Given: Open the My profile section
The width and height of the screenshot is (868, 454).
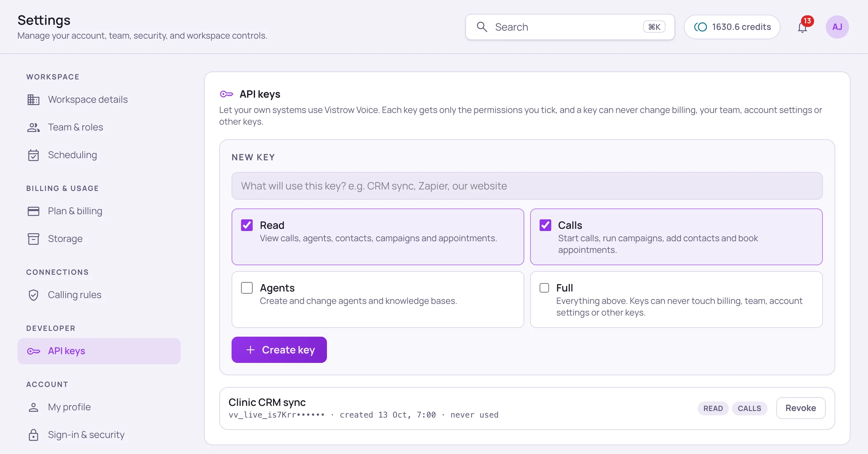Looking at the screenshot, I should click(99, 407).
